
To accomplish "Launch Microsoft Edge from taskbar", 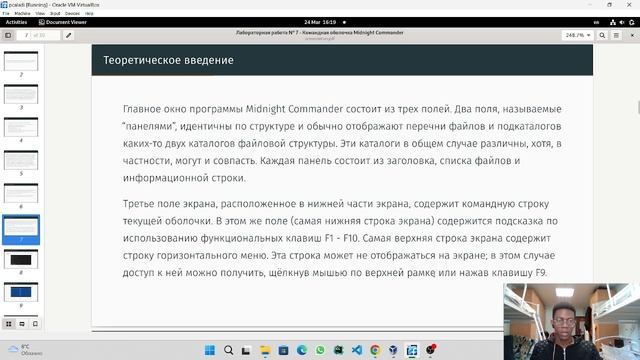I will click(x=302, y=350).
